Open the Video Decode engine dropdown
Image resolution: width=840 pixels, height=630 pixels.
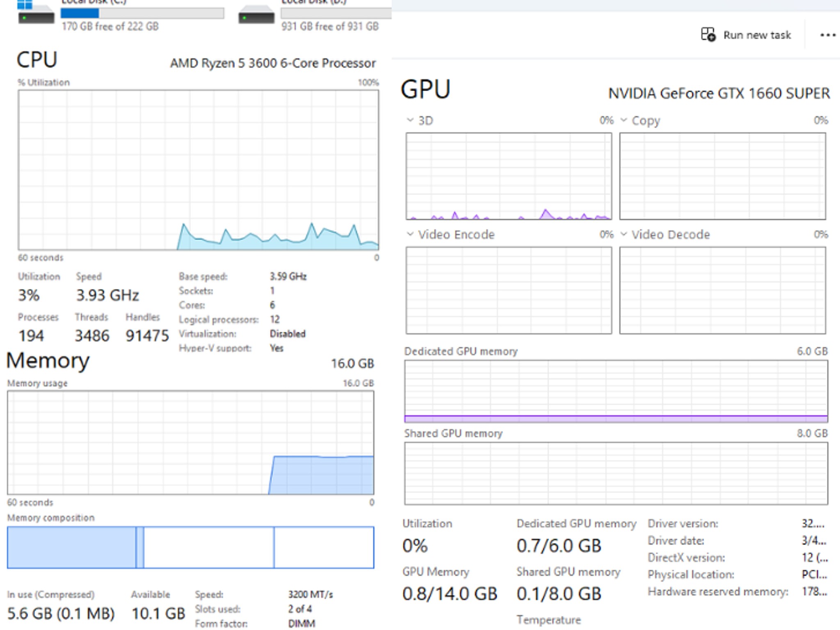coord(623,234)
